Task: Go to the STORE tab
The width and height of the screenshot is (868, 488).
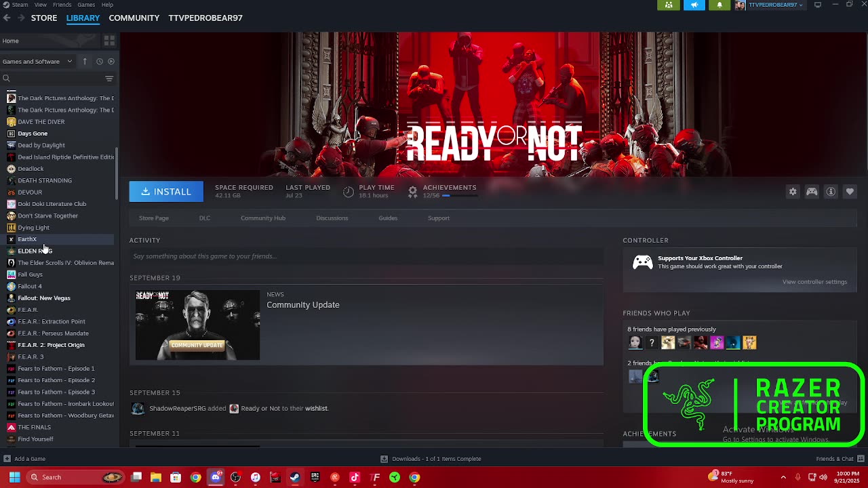Action: 44,18
